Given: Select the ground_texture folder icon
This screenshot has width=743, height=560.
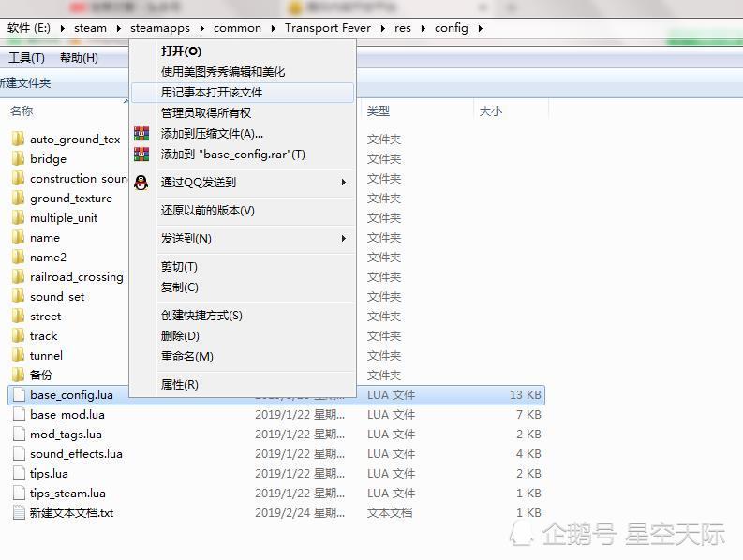Looking at the screenshot, I should pos(19,198).
